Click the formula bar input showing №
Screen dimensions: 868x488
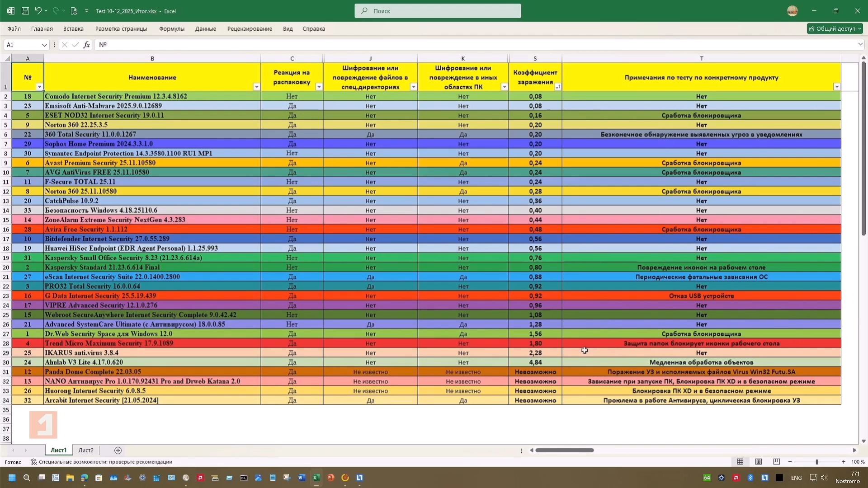coord(475,45)
